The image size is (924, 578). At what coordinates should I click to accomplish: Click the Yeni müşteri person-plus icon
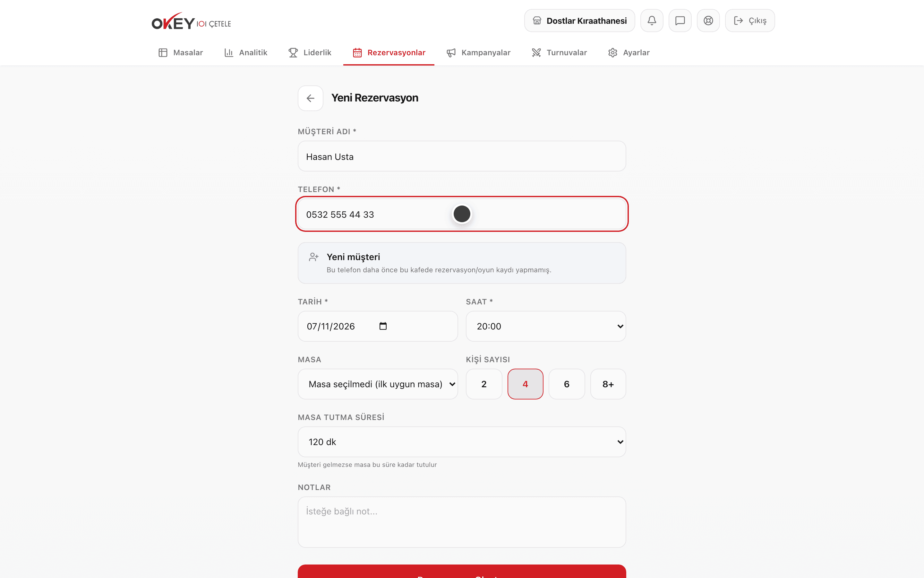314,257
